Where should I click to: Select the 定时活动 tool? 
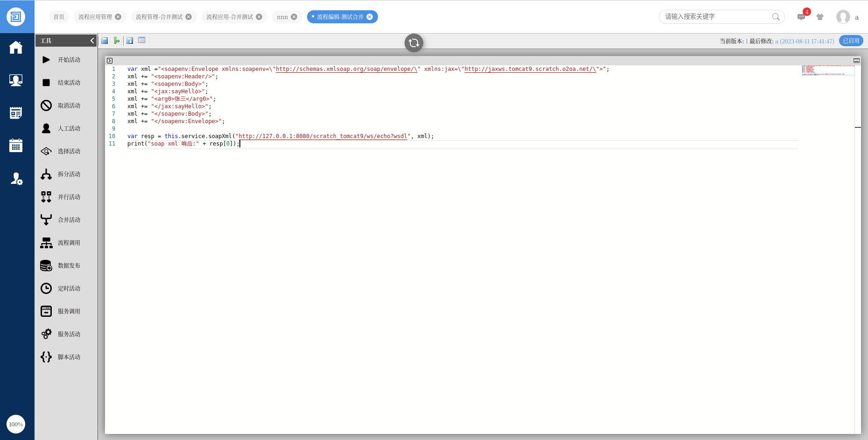(x=66, y=288)
